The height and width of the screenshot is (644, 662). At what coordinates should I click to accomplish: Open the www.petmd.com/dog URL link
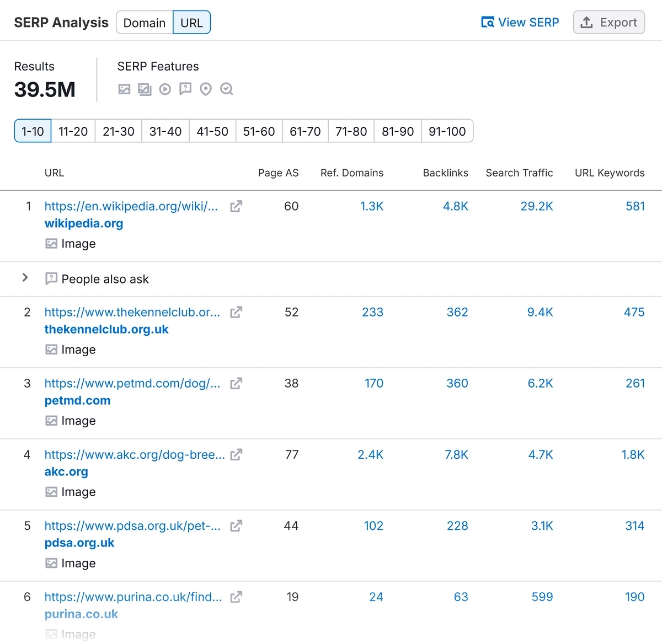coord(132,383)
